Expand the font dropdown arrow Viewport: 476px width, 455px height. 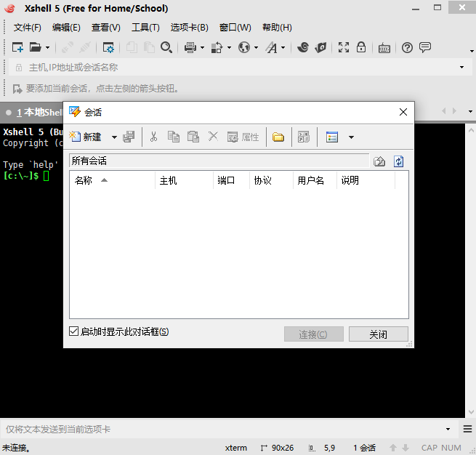(283, 48)
